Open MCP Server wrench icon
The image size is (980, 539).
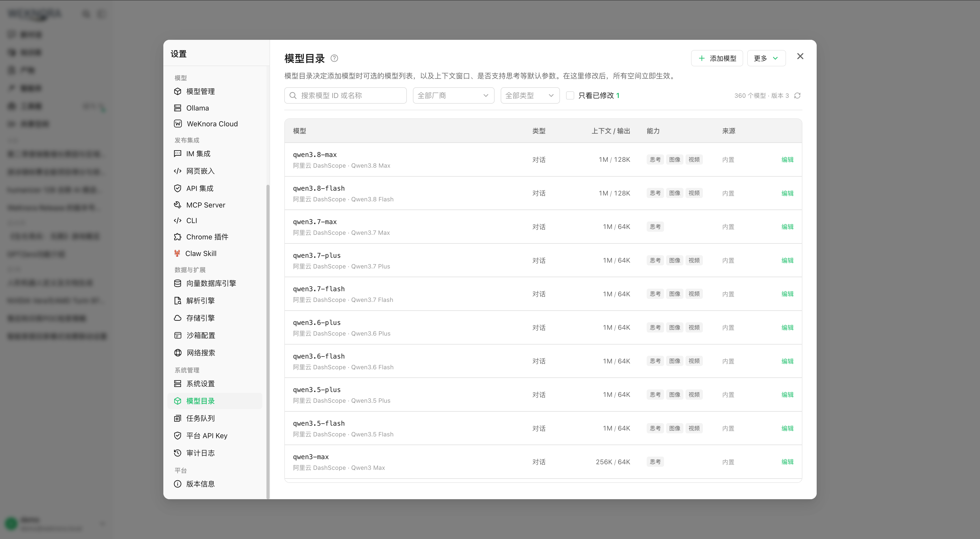pos(178,205)
